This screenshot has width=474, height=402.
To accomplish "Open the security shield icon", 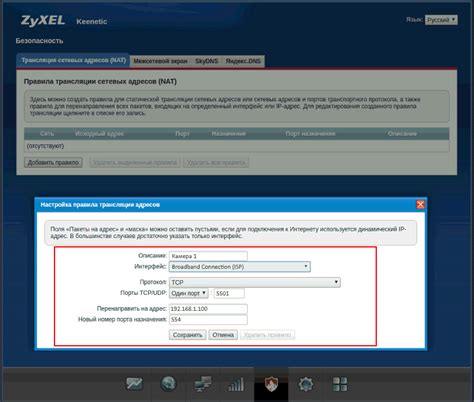I will tap(271, 384).
